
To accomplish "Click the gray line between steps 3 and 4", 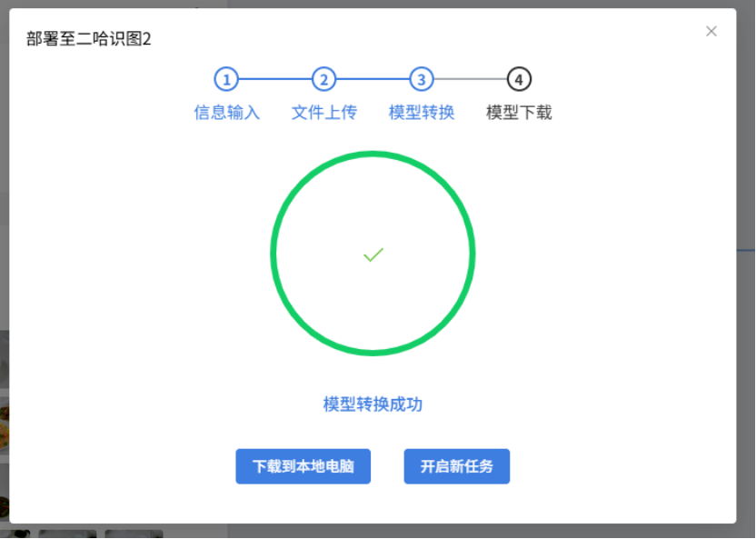I will (x=469, y=80).
